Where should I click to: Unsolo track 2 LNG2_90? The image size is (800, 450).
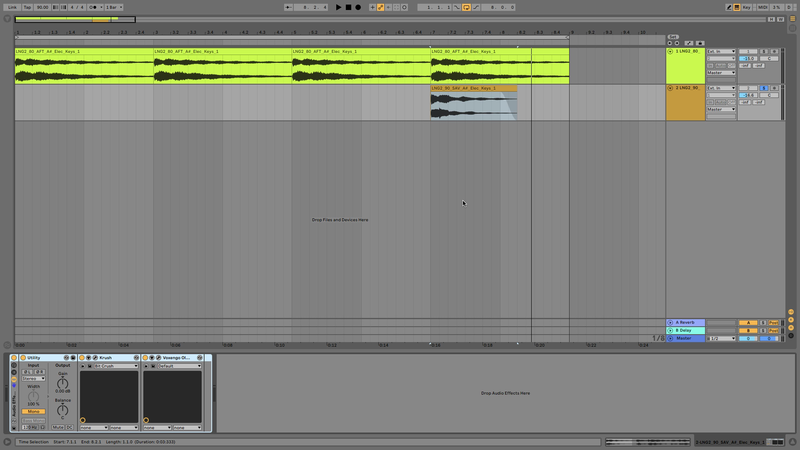(x=764, y=88)
